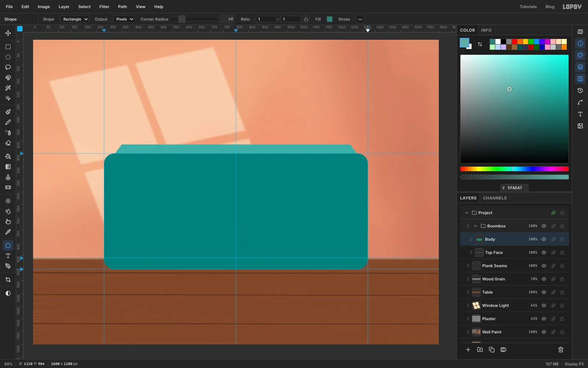Select the Eraser tool
The image size is (588, 368).
click(x=8, y=143)
